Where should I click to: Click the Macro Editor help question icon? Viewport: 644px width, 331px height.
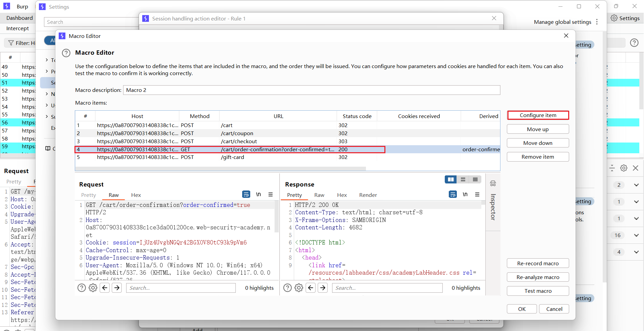coord(66,53)
